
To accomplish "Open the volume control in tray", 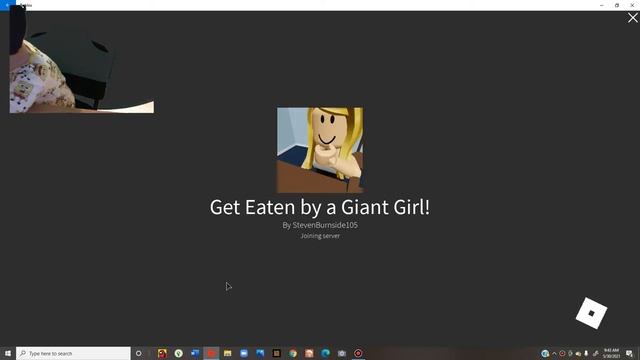I will pyautogui.click(x=578, y=353).
